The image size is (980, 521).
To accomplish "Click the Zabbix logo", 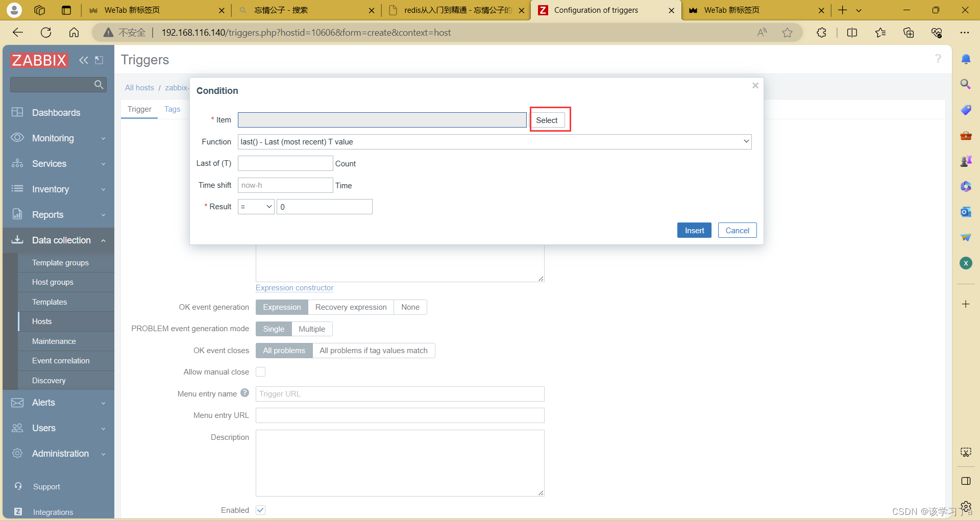I will (x=39, y=60).
